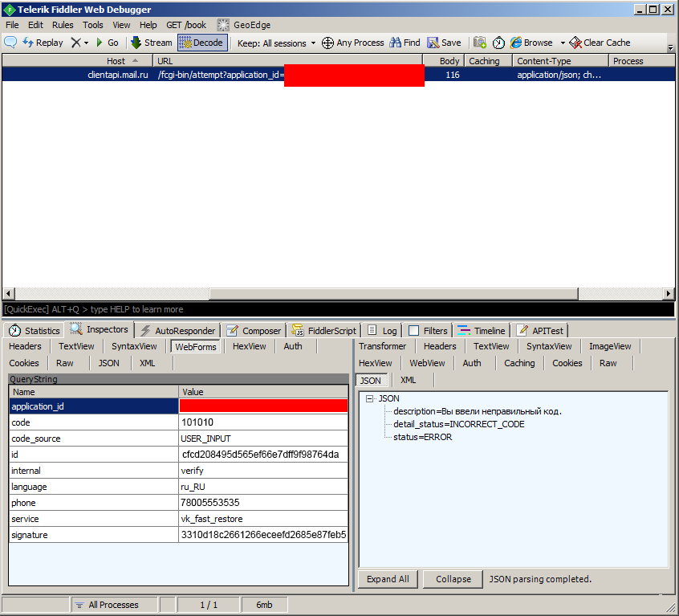Viewport: 679px width, 616px height.
Task: Collapse the JSON root tree node
Action: coord(369,398)
